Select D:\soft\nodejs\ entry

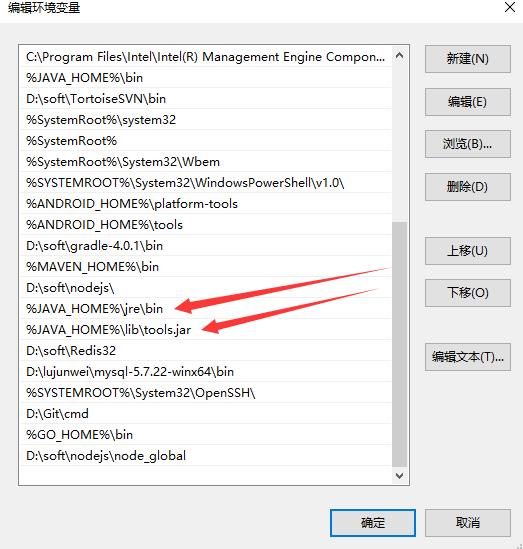click(x=205, y=287)
